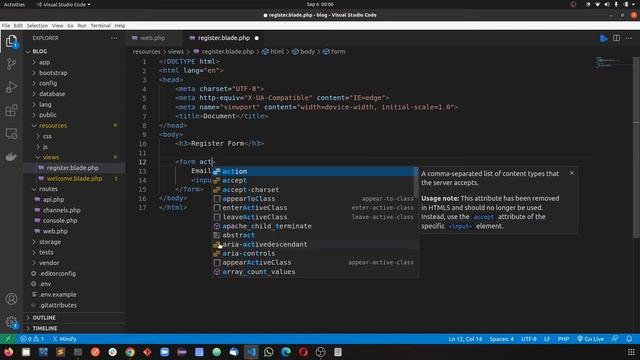Click editor vertical scrollbar
640x360 pixels.
pos(636,147)
